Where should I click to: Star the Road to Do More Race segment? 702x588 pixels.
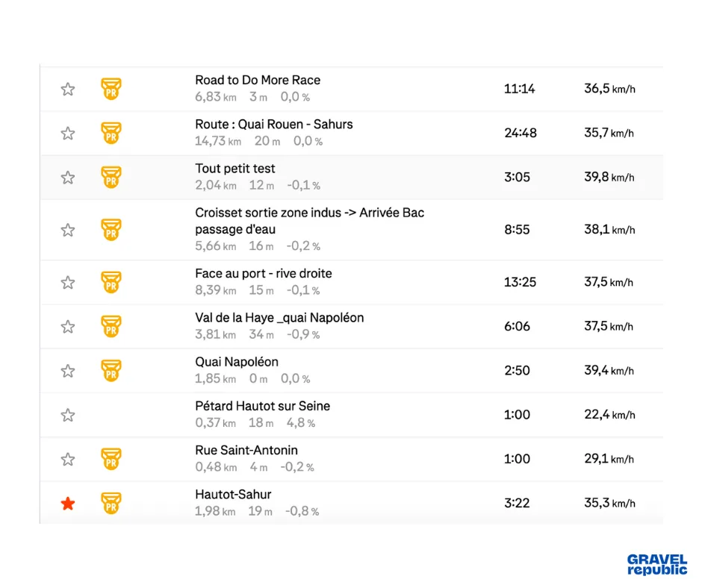[68, 90]
